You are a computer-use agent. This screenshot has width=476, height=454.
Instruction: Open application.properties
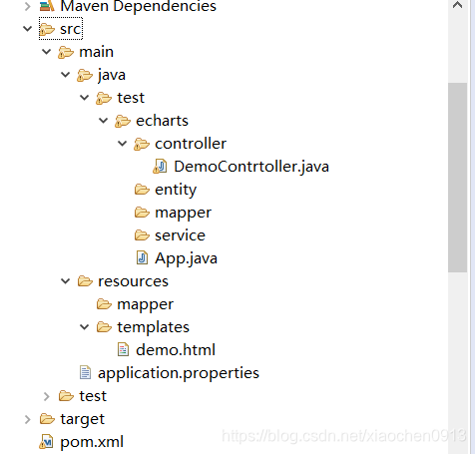(x=179, y=373)
